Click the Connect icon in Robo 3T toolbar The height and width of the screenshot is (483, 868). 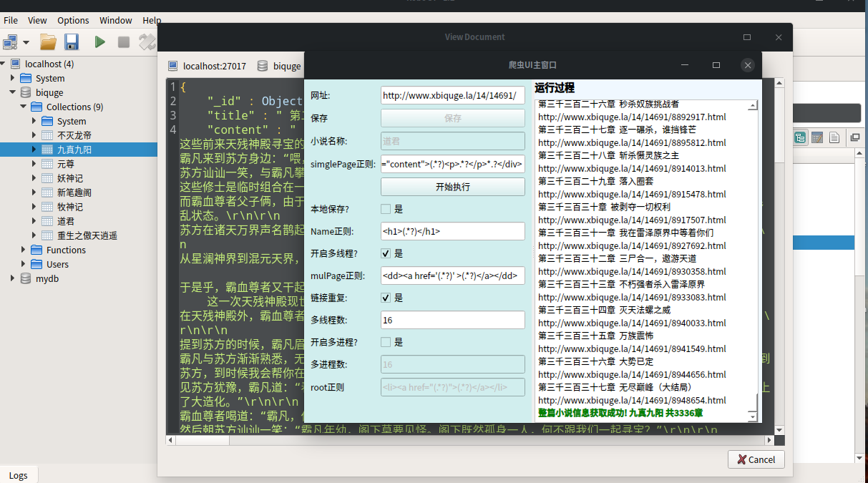(11, 42)
